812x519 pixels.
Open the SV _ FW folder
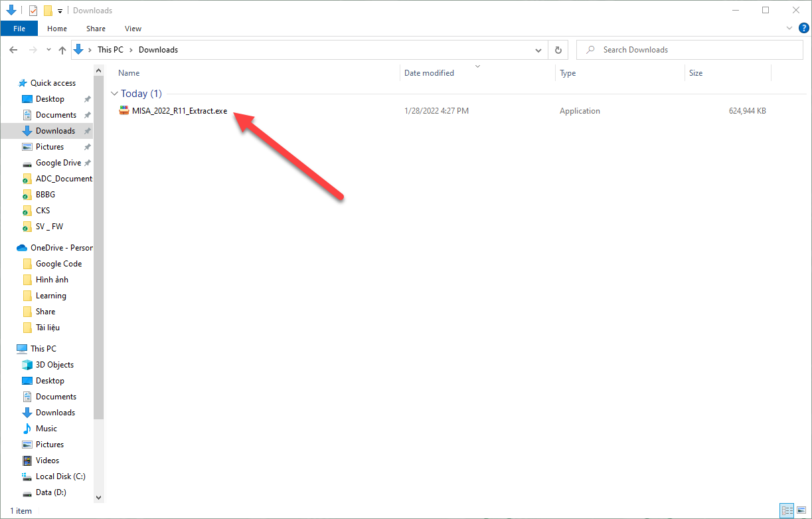click(x=50, y=227)
